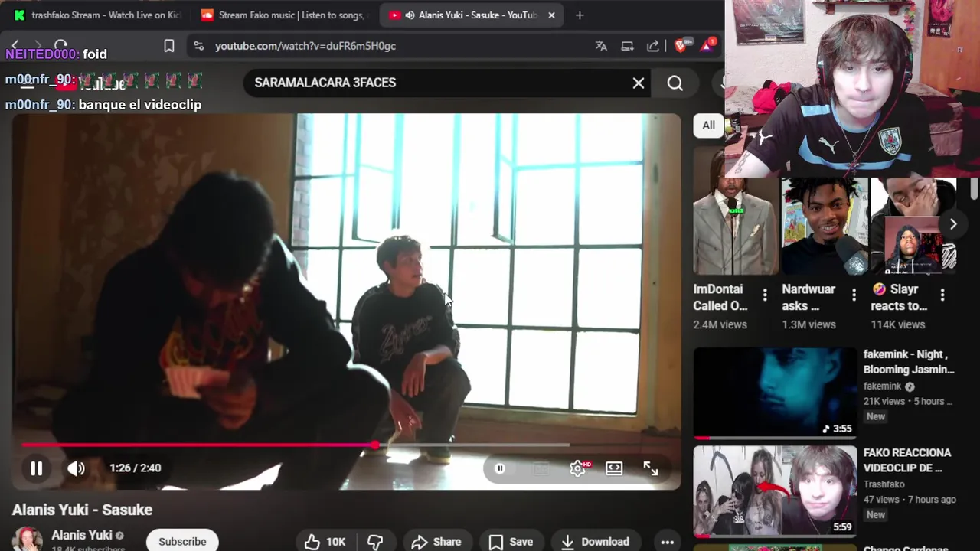This screenshot has height=551, width=980.
Task: Switch to Stream Fako music SoundCloud tab
Action: [x=284, y=15]
